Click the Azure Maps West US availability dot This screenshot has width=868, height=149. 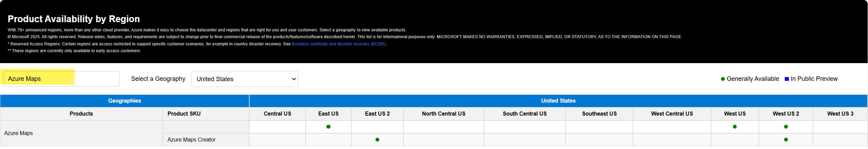pyautogui.click(x=735, y=127)
